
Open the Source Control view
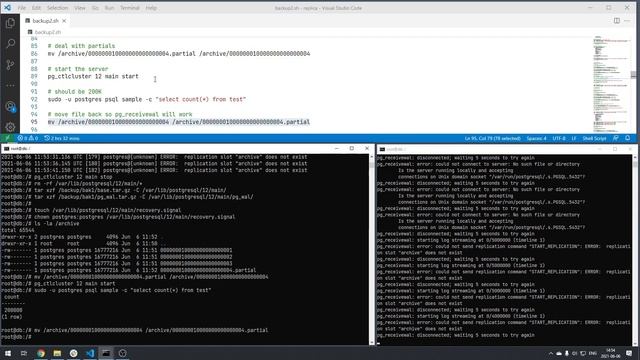coord(10,64)
